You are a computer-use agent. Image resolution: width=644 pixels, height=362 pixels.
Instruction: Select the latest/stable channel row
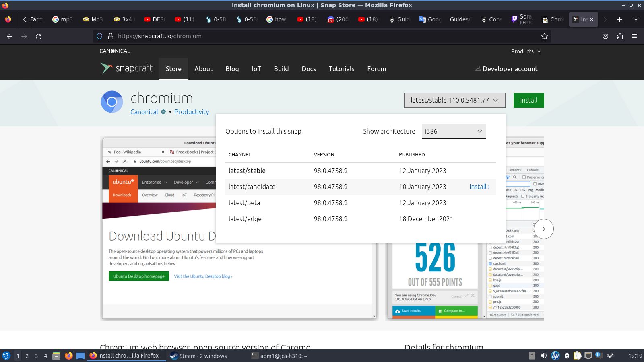[x=361, y=171]
